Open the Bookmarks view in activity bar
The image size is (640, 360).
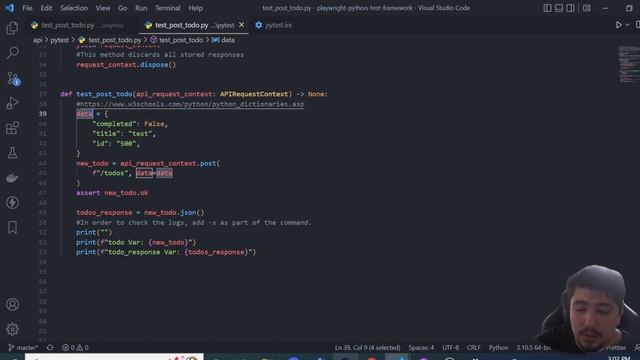click(x=12, y=227)
